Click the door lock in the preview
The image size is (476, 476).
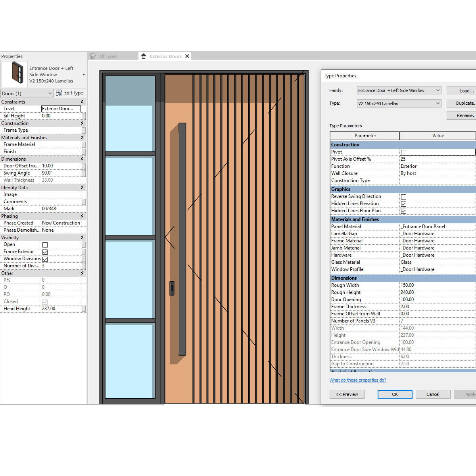(x=172, y=288)
